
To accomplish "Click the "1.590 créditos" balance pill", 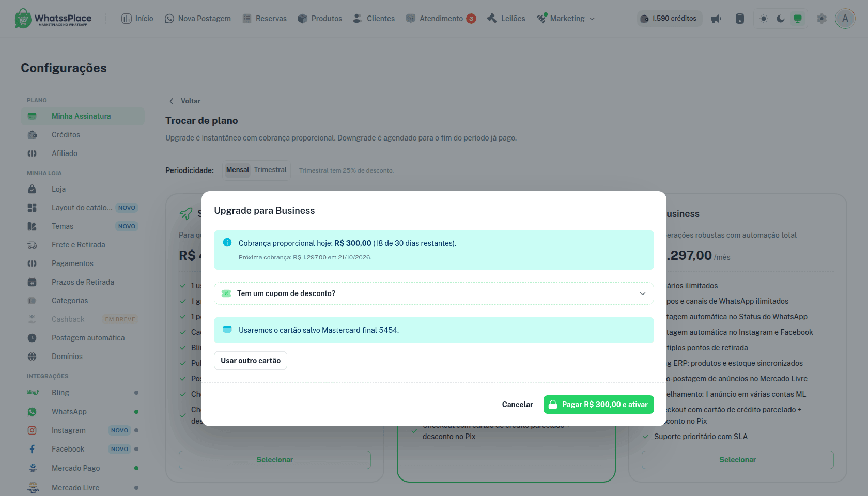I will [x=669, y=19].
